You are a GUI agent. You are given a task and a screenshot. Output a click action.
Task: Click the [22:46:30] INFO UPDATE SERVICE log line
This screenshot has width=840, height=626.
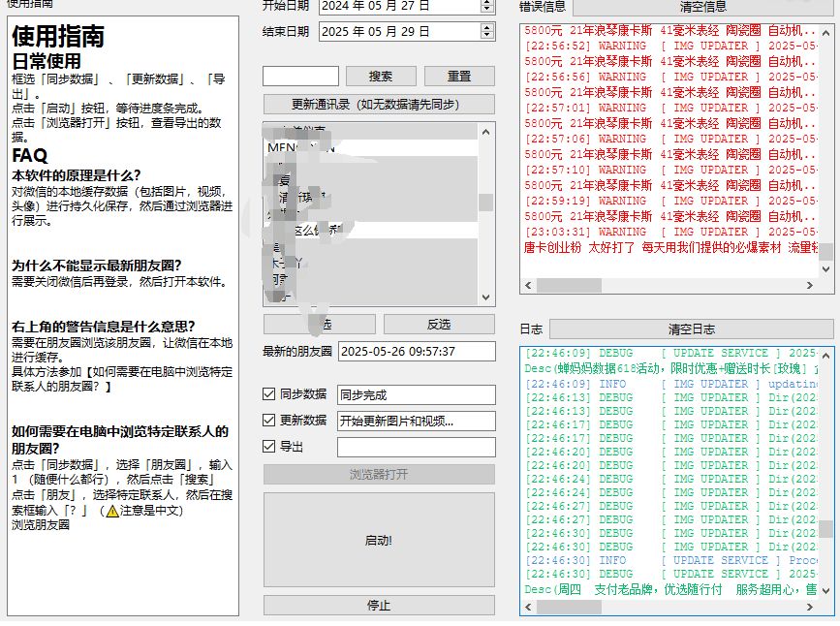[x=670, y=560]
